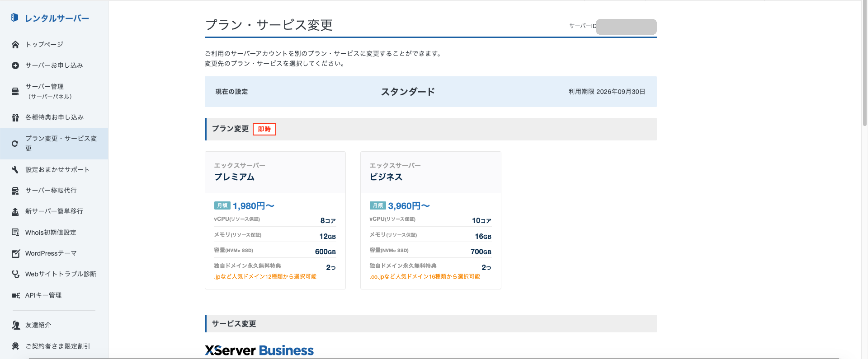Click the 即時 badge

264,129
